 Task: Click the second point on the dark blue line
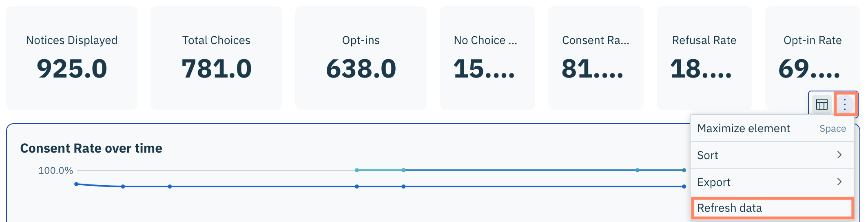[x=123, y=186]
